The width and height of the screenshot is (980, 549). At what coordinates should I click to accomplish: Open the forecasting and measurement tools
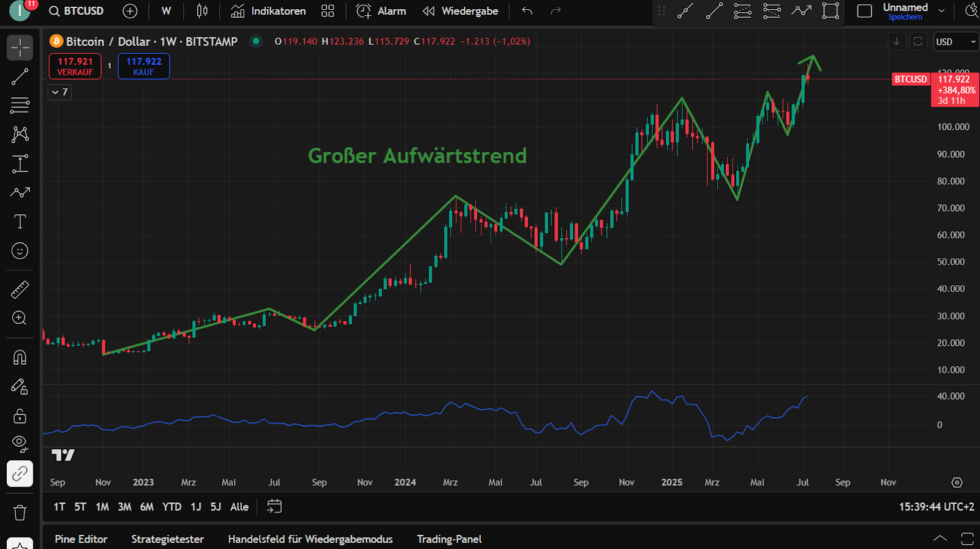click(20, 163)
